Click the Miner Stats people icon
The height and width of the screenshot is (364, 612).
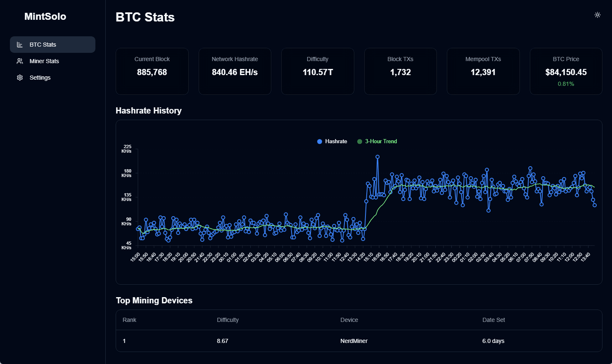click(x=19, y=61)
